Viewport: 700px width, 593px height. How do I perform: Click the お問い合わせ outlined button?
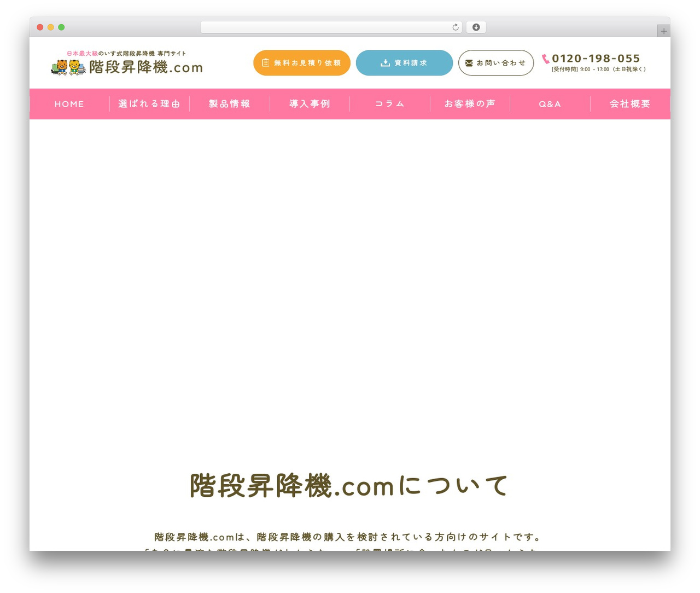pos(496,63)
